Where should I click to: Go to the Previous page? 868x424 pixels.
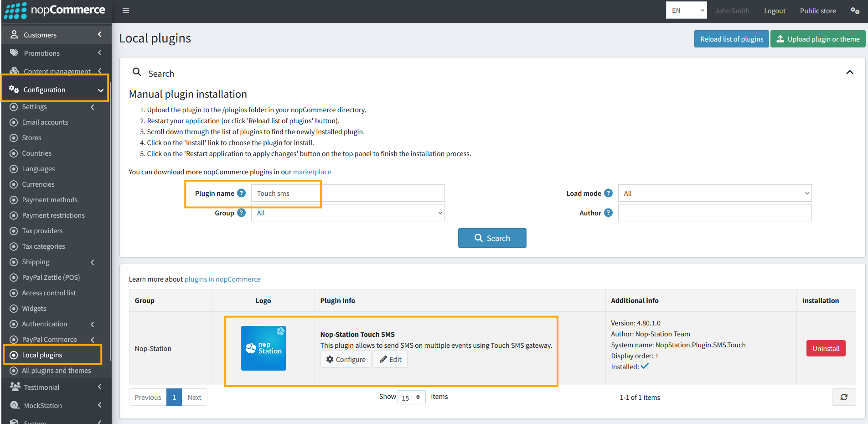click(x=148, y=397)
